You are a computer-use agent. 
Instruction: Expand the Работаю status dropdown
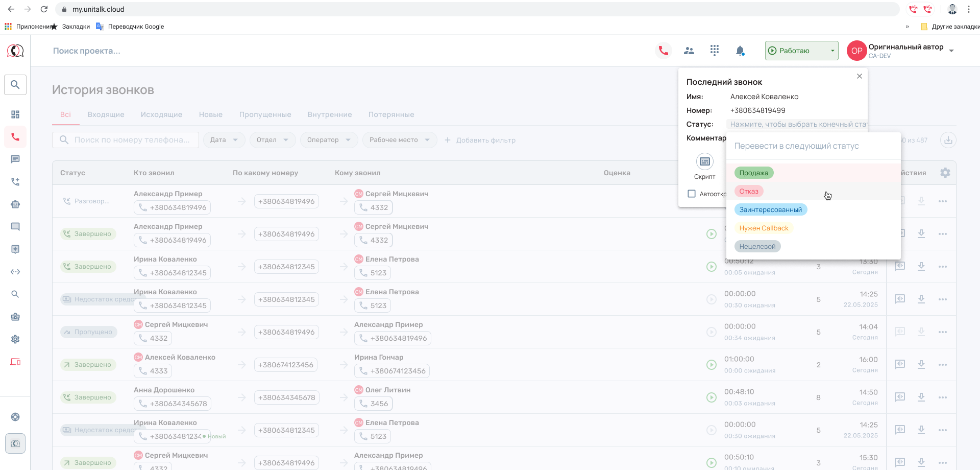point(801,51)
